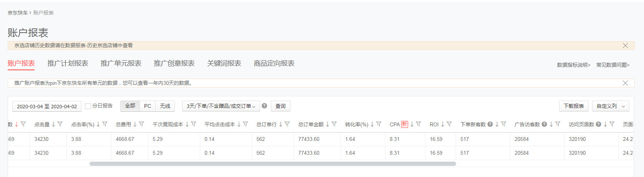The height and width of the screenshot is (177, 644).
Task: Sort by 转化率(%) arrow
Action: pos(372,124)
